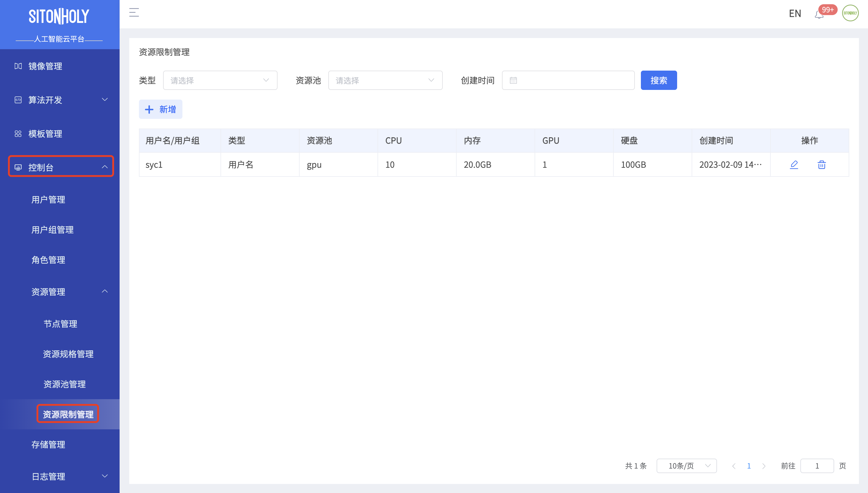Select the 资源限制管理 menu item
Image resolution: width=868 pixels, height=493 pixels.
tap(60, 414)
